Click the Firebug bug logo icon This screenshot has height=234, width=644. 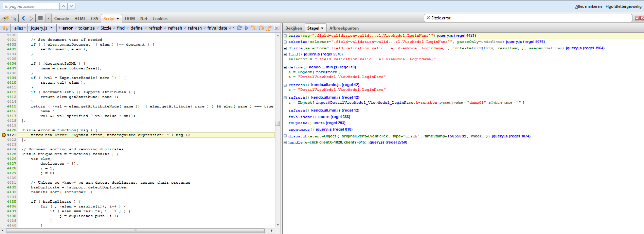[6, 18]
